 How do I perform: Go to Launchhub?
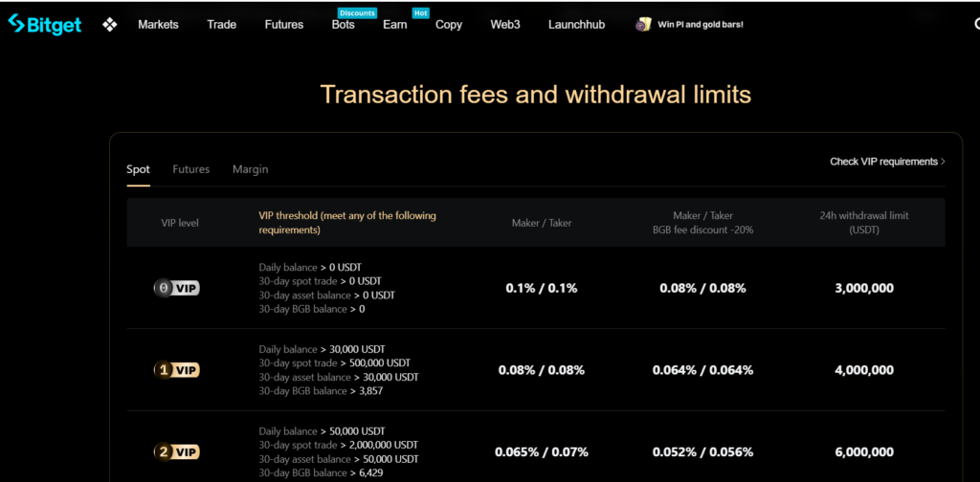(x=576, y=25)
